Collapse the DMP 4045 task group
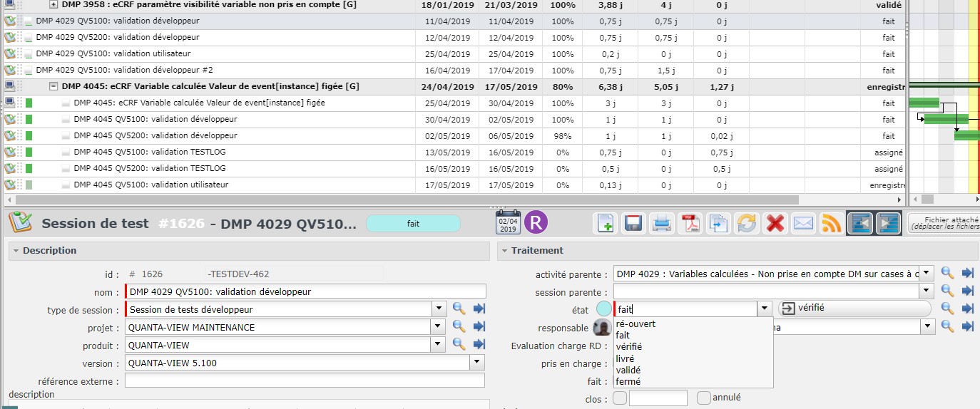 53,87
